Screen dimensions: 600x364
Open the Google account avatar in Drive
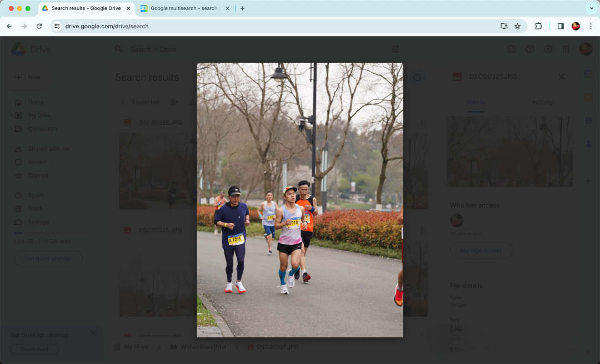586,49
